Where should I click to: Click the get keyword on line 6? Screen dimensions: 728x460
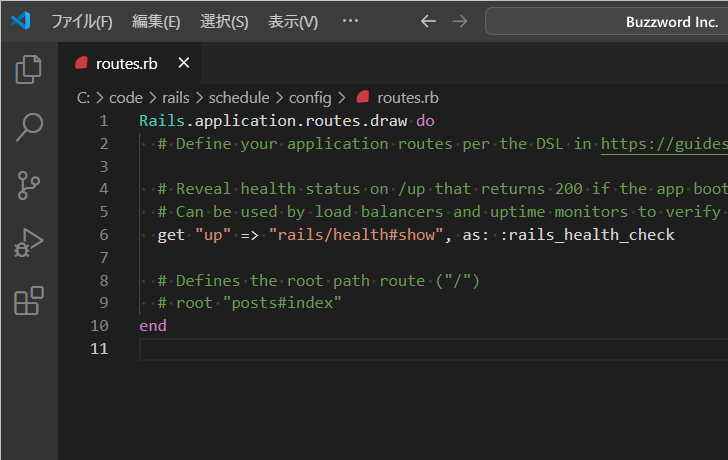171,235
